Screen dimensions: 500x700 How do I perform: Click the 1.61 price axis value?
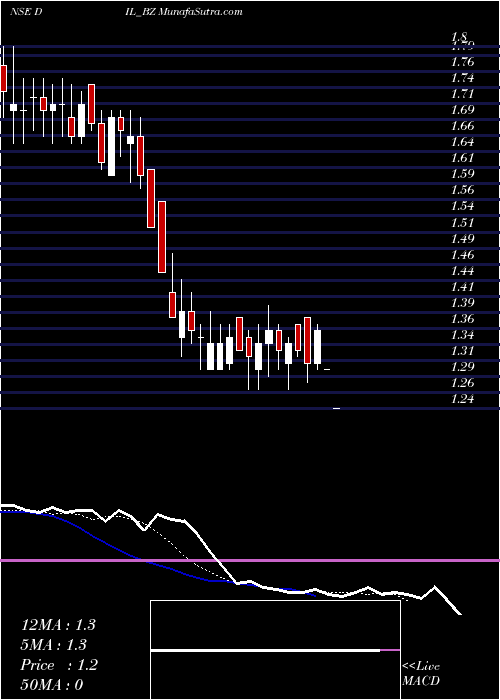click(463, 158)
